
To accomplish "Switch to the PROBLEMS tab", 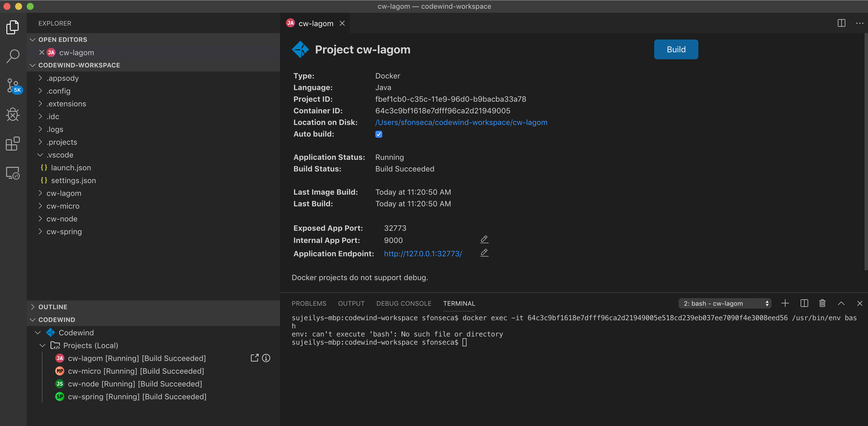I will (x=309, y=303).
